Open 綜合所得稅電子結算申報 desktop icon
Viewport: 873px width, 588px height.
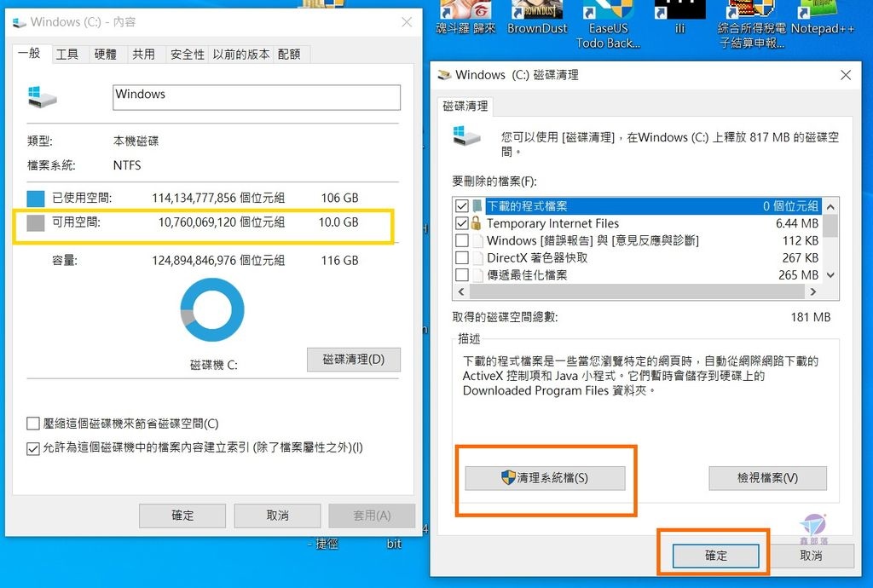click(751, 25)
